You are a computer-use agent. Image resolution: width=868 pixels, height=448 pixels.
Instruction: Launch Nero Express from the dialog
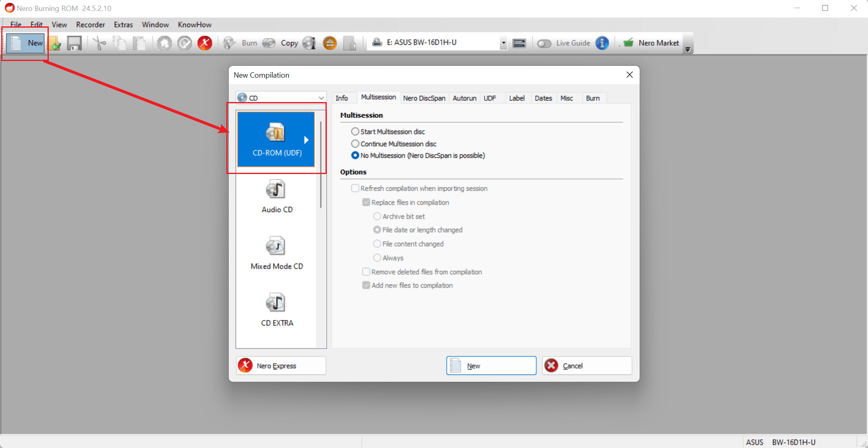[280, 365]
